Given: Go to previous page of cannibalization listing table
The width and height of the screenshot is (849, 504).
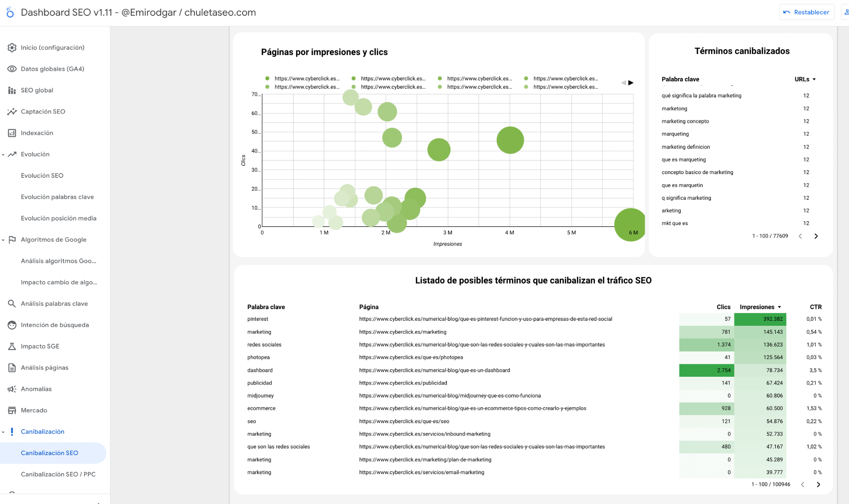Looking at the screenshot, I should (803, 485).
